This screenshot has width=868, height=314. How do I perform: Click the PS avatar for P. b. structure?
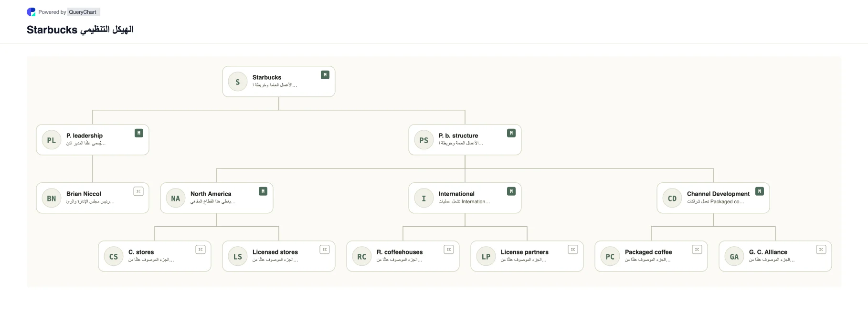424,140
